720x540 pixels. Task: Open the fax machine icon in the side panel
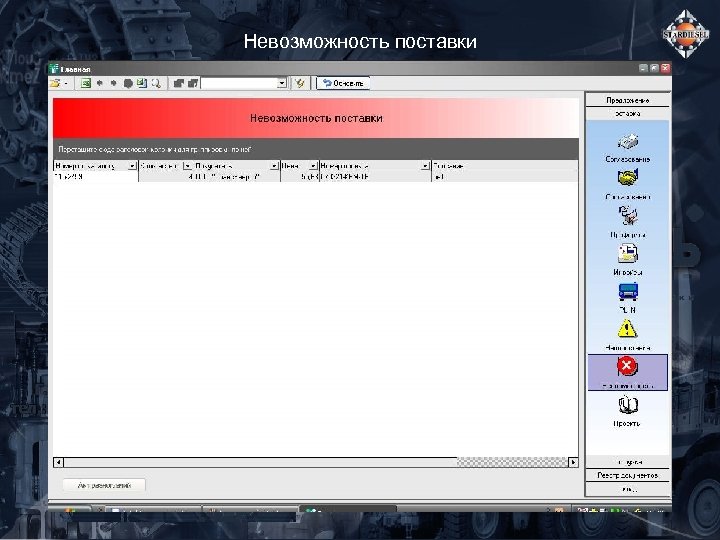[x=628, y=142]
